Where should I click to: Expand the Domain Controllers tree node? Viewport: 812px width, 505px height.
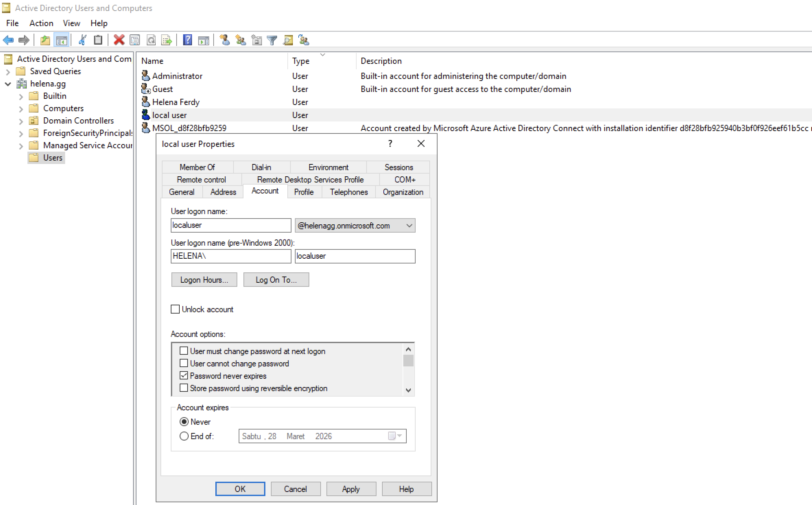21,121
